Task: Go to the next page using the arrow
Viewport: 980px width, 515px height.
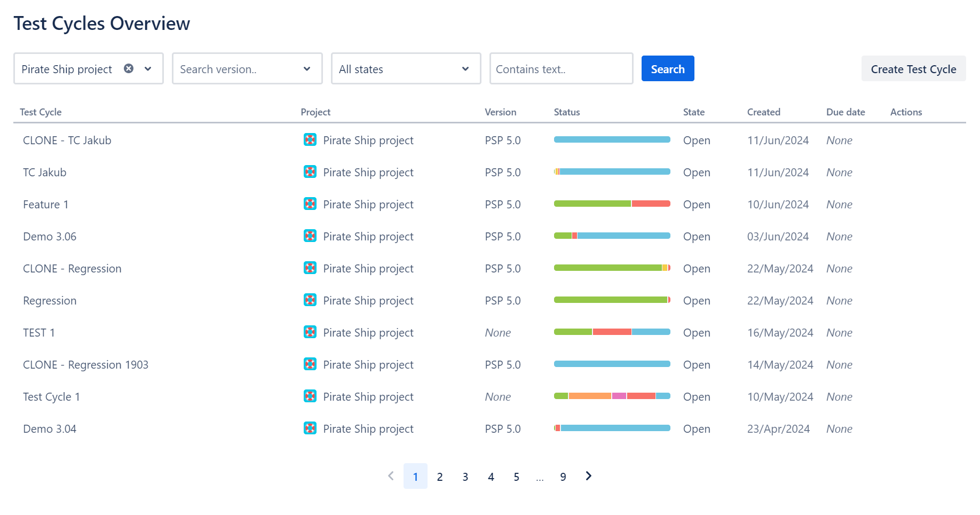Action: coord(588,475)
